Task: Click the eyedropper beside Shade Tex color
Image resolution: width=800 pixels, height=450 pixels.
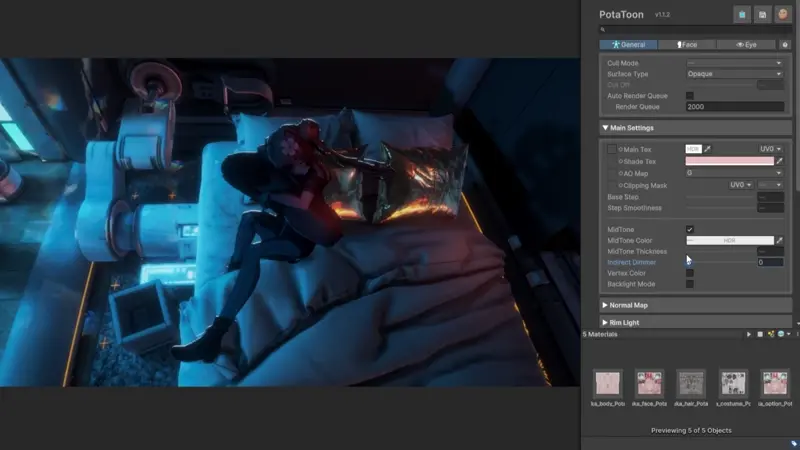Action: point(779,161)
